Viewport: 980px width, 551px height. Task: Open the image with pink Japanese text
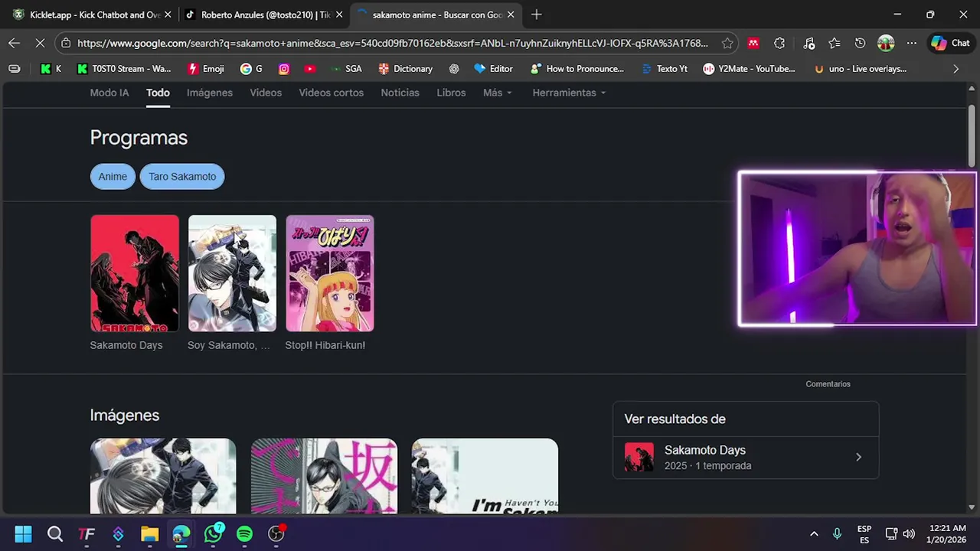(x=324, y=476)
